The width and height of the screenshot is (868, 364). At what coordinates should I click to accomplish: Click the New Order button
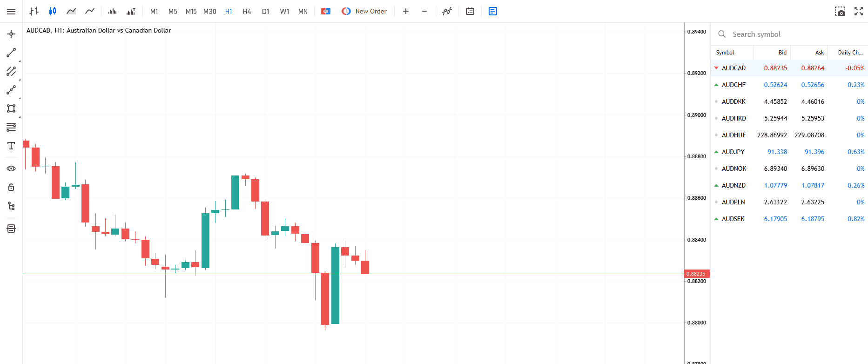click(x=364, y=11)
